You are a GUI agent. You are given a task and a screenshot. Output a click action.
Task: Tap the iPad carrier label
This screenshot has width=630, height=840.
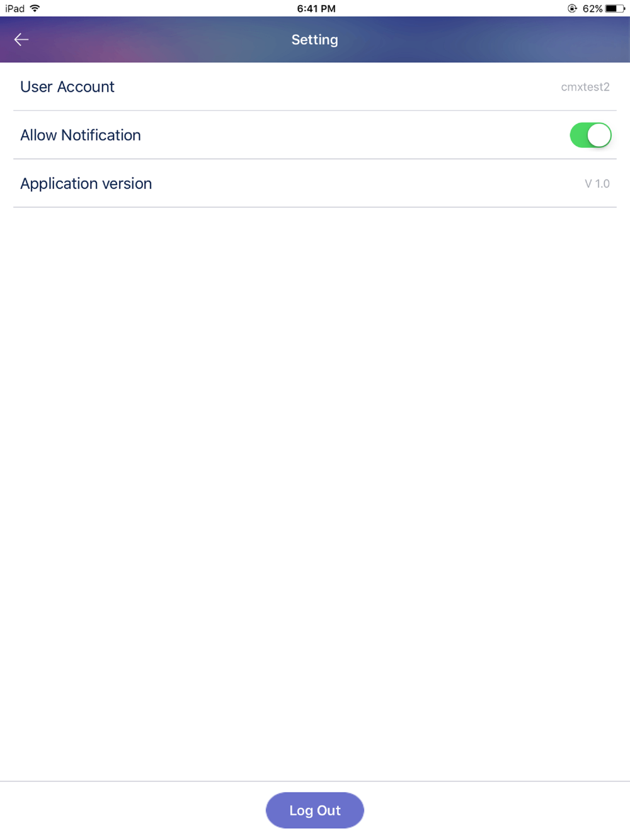pos(14,8)
